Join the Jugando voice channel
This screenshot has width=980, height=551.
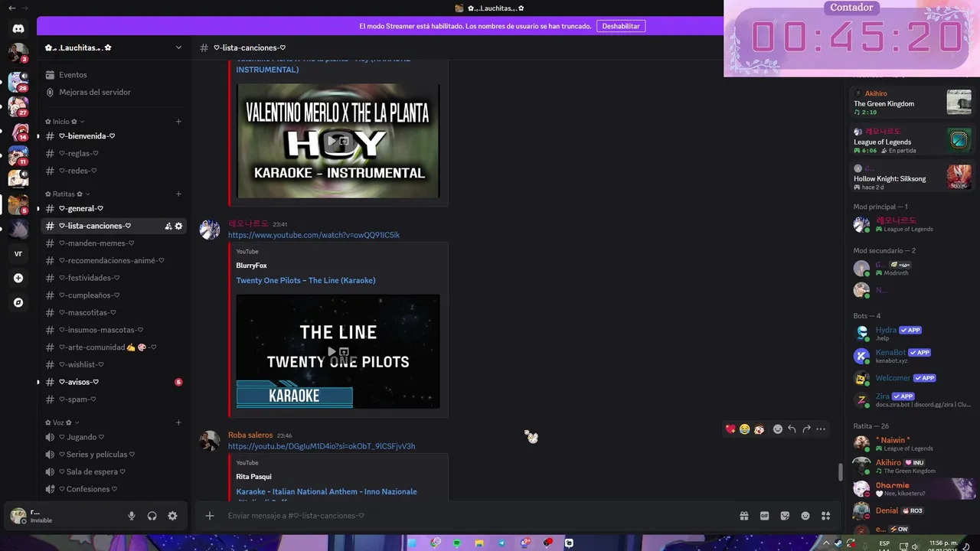click(x=113, y=437)
